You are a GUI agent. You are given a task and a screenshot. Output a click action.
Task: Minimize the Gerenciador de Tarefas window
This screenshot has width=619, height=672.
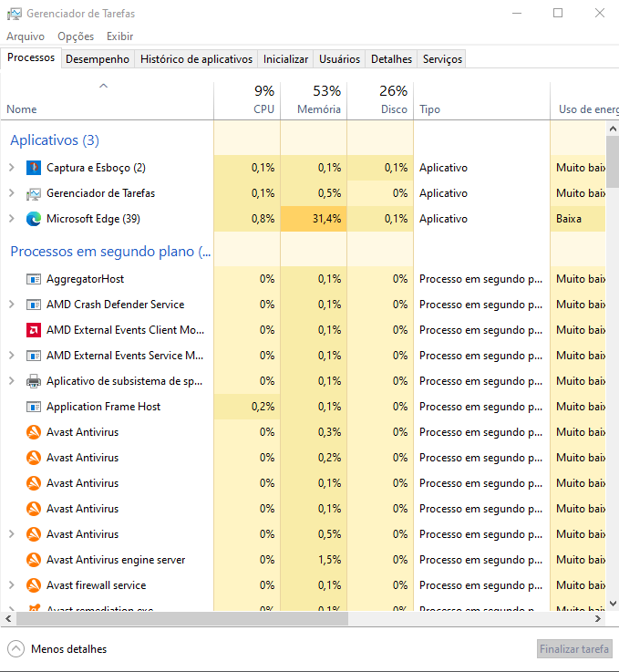tap(517, 14)
